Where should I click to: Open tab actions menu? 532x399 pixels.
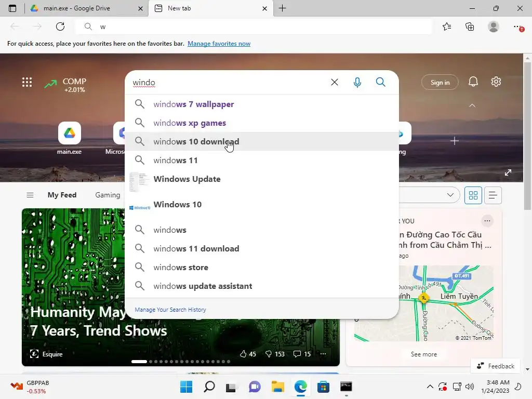tap(12, 8)
